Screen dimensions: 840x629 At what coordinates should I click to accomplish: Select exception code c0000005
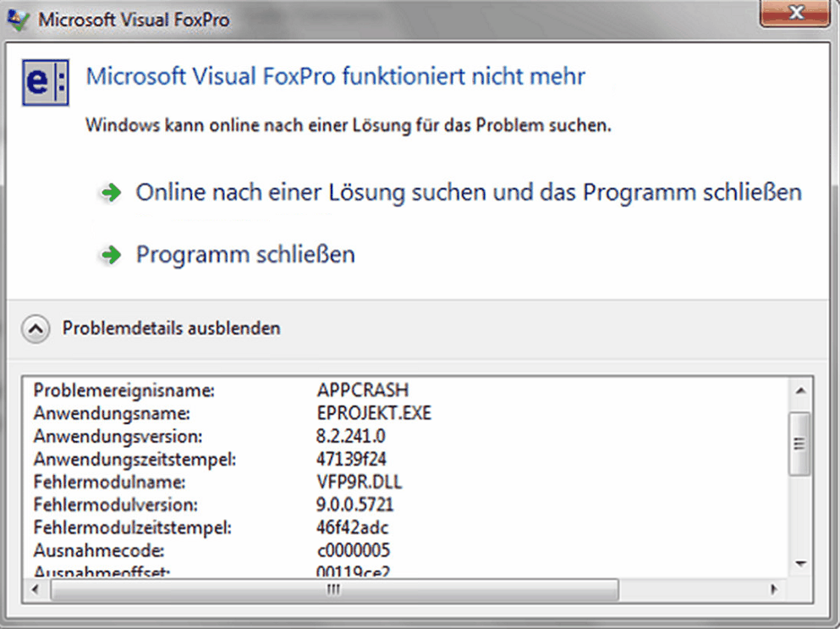tap(353, 551)
